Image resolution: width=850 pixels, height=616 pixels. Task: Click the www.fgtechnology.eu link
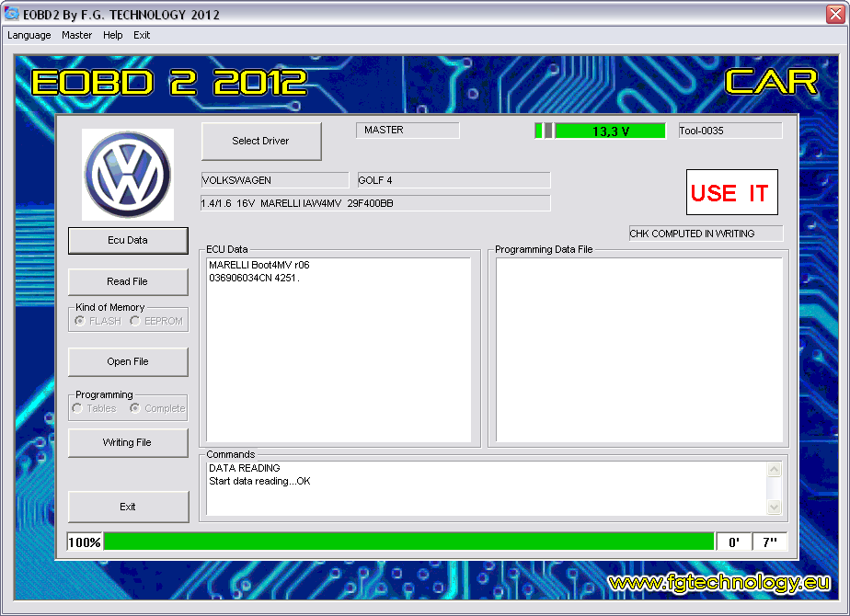coord(718,583)
